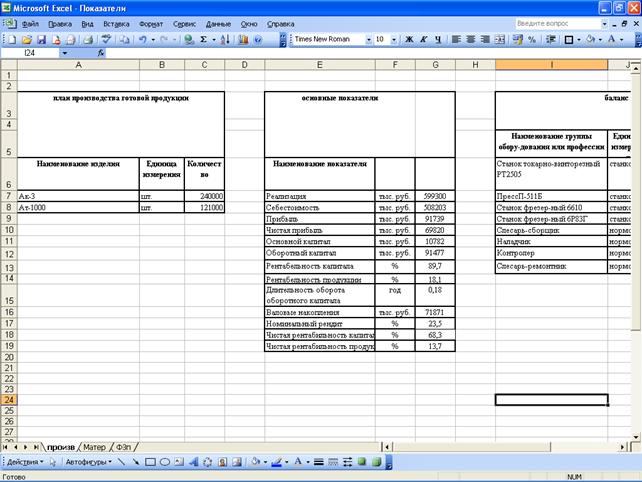
Task: Click the Line Color pen icon
Action: (277, 462)
